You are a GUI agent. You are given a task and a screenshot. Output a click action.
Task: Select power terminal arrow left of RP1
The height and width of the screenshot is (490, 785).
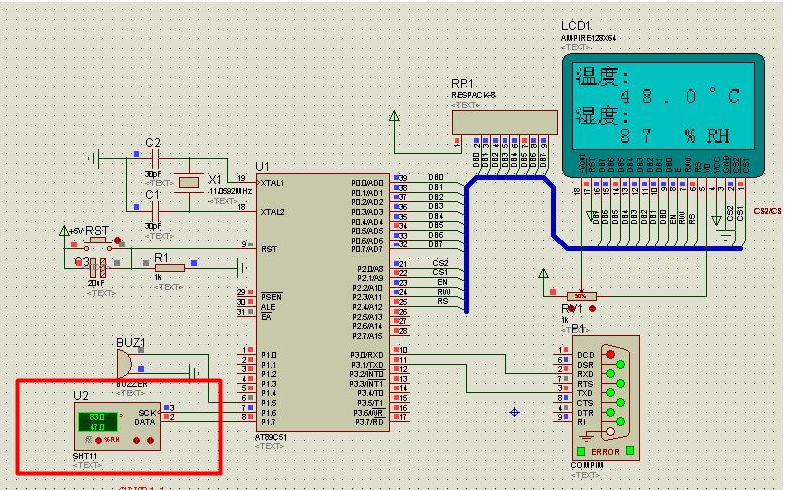[395, 117]
